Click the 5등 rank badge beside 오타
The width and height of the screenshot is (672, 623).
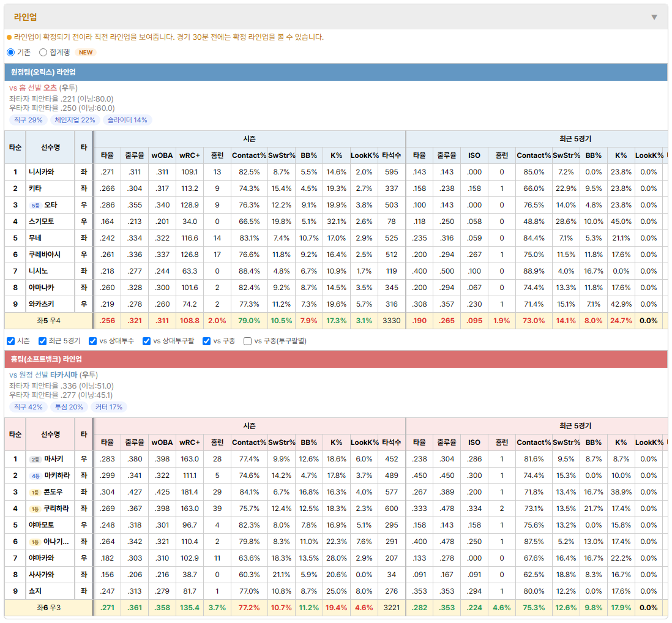(35, 206)
